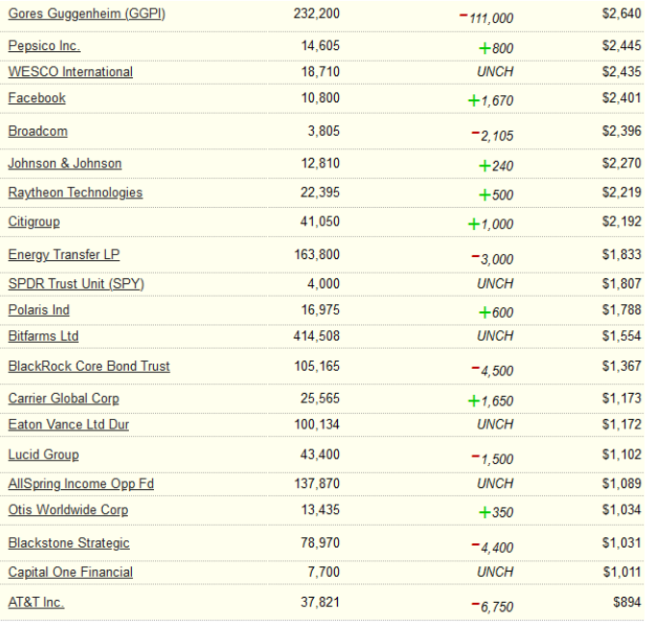Click the -2,105 change for Broadcom
Screen dimensions: 672x623
pyautogui.click(x=492, y=136)
